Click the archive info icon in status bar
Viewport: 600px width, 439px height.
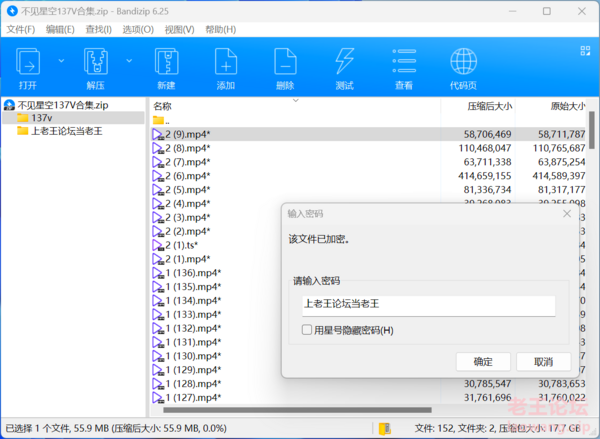tap(385, 429)
